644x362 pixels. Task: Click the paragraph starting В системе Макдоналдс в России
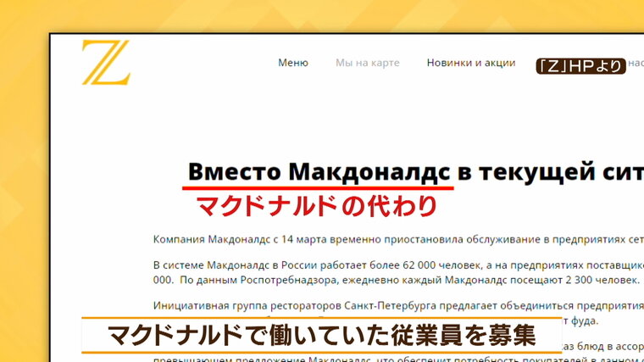click(x=398, y=273)
